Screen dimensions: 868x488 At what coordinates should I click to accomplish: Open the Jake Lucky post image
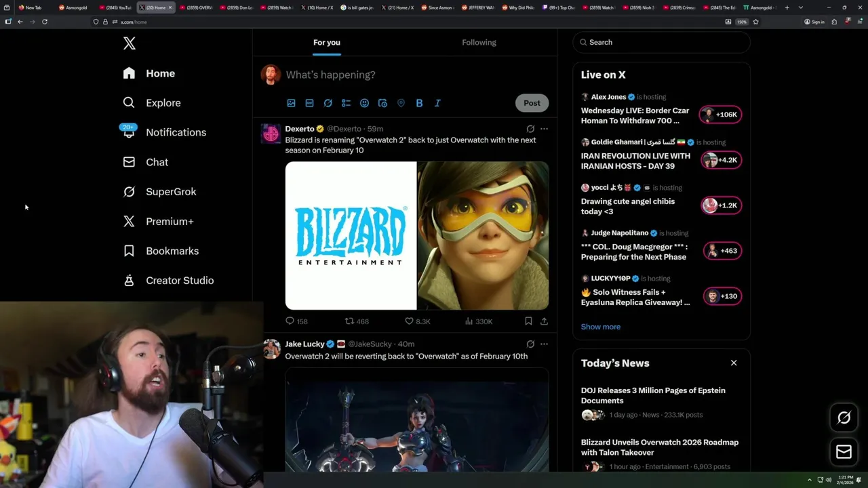pos(417,420)
